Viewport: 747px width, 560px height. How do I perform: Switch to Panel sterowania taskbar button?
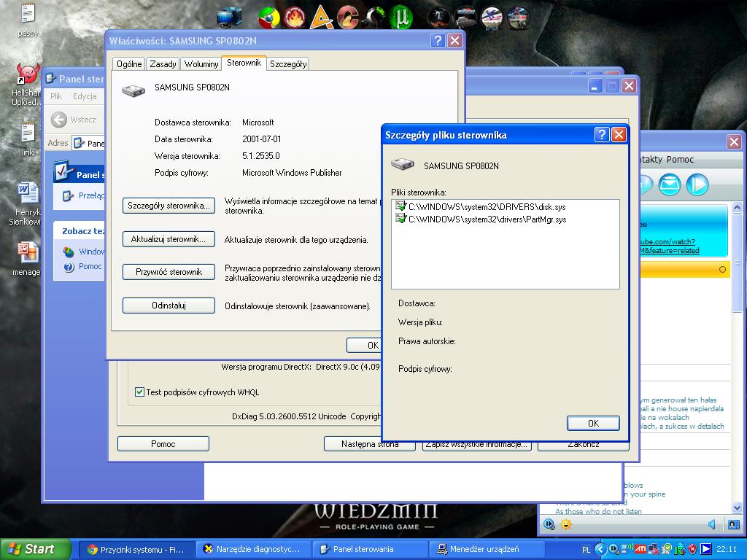coord(370,549)
